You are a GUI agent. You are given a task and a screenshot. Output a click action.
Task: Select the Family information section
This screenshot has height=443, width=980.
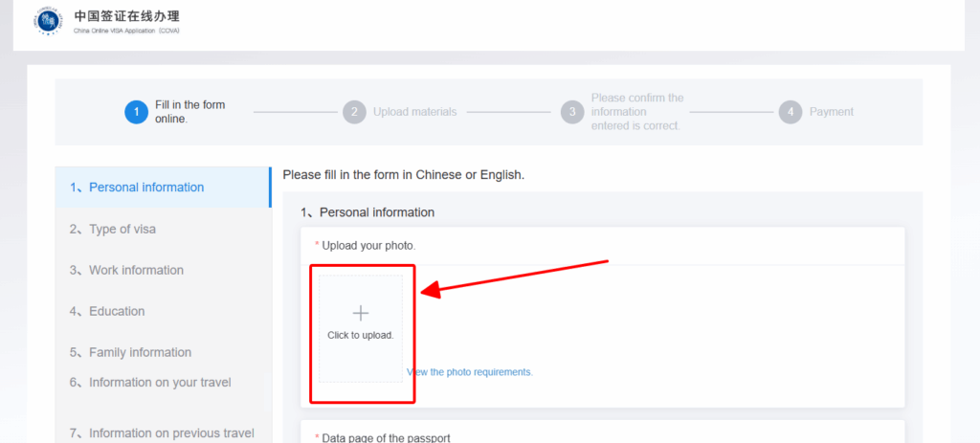click(x=140, y=353)
